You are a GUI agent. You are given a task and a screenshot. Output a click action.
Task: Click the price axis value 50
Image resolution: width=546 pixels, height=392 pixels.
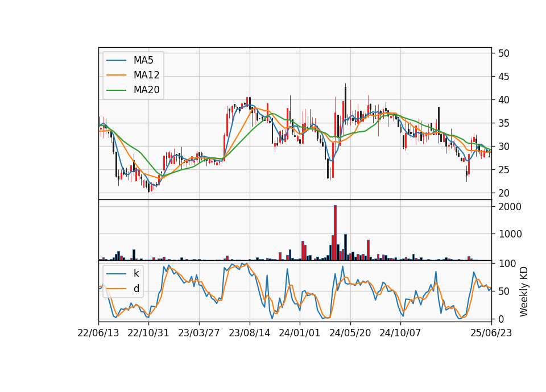(x=503, y=53)
